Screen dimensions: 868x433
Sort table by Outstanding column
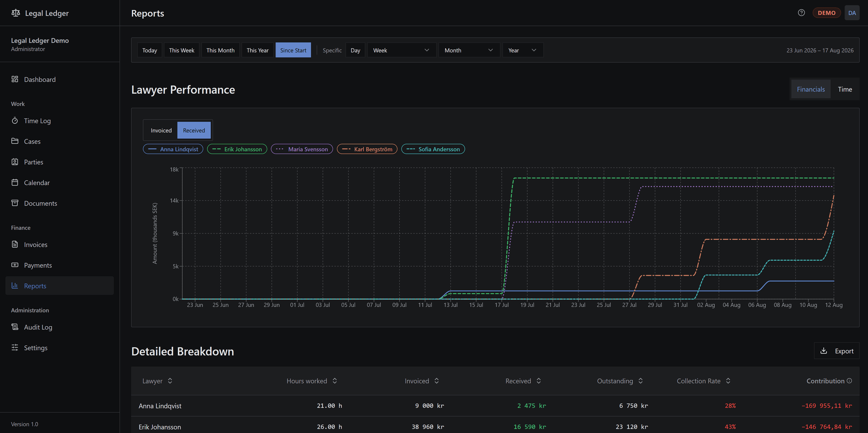point(620,381)
